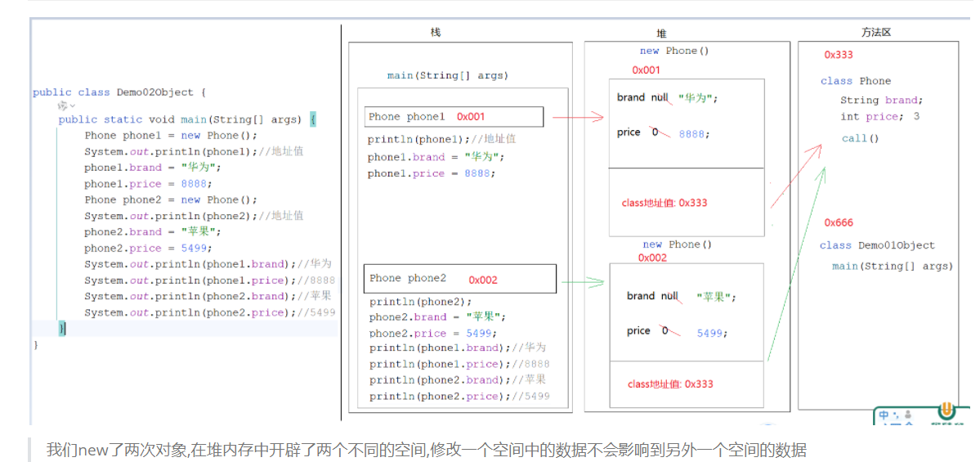Expand the chevron above the main method
The width and height of the screenshot is (980, 462).
pyautogui.click(x=73, y=106)
